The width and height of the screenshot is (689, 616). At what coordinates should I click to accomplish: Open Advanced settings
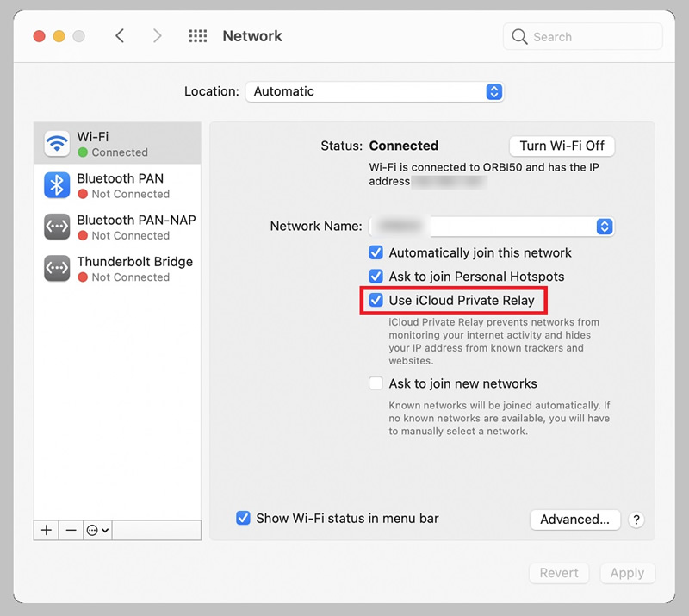click(x=574, y=520)
